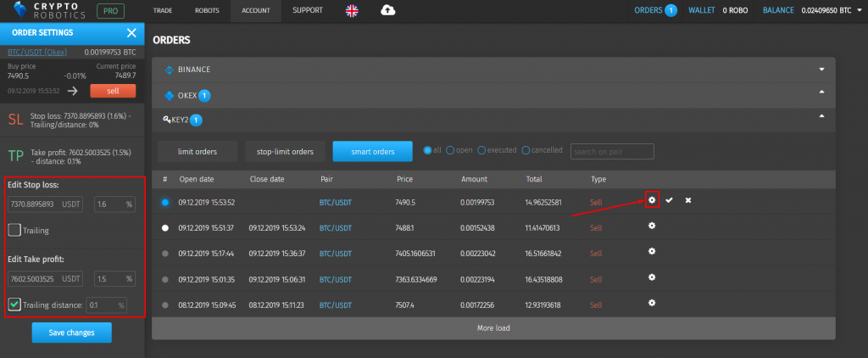Click the status dot of 15:17:44 order

(165, 254)
